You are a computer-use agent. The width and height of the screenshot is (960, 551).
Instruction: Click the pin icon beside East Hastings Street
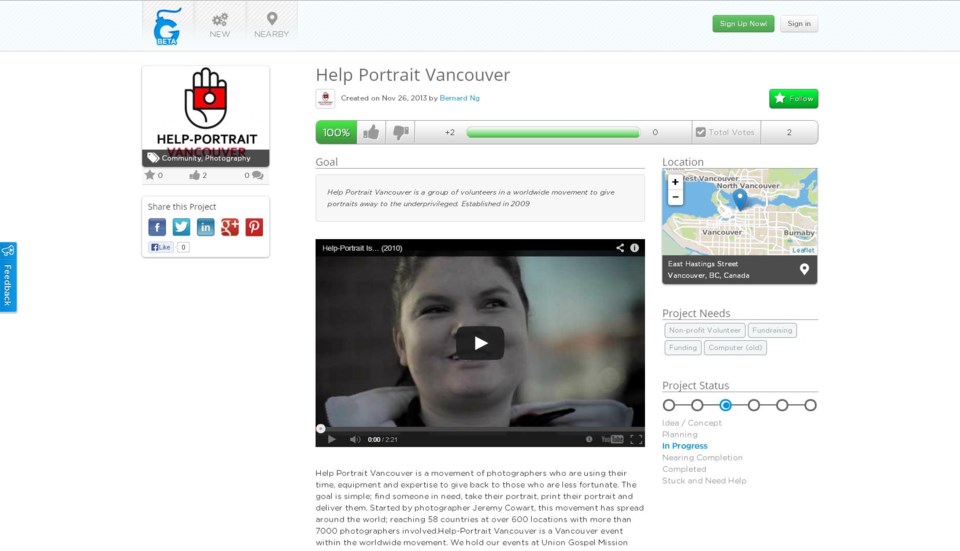[804, 269]
